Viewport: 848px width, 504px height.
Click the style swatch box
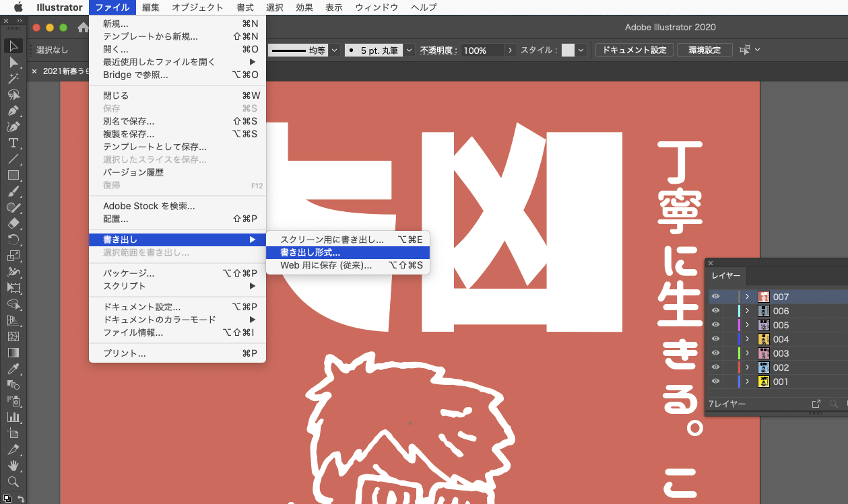[568, 50]
